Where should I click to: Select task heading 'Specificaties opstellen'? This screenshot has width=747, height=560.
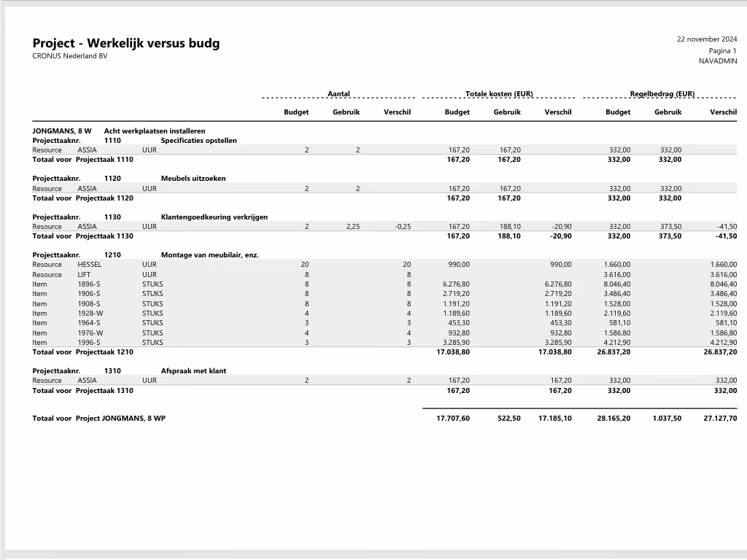(198, 140)
